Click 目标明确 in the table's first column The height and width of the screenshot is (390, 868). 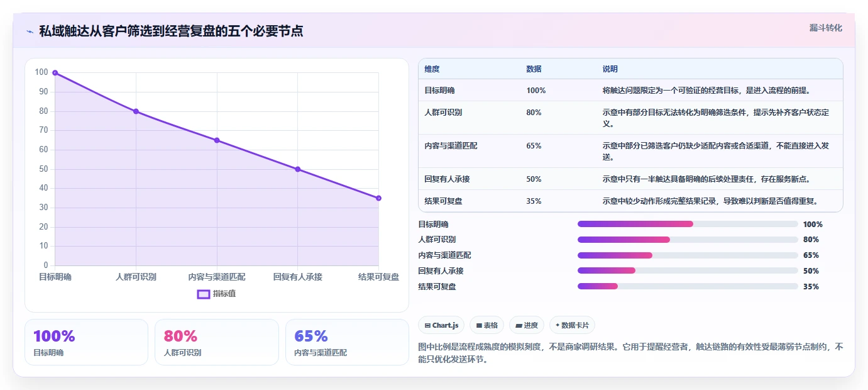(x=440, y=91)
